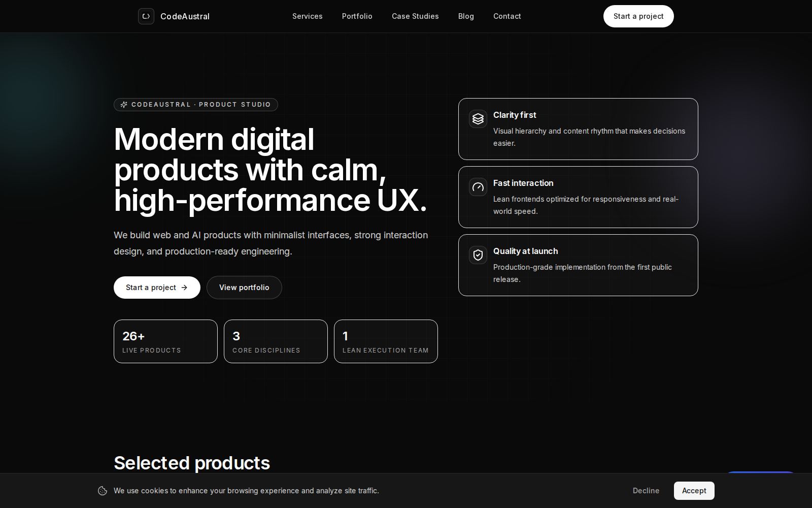
Task: Click Start a project in header
Action: (x=638, y=16)
